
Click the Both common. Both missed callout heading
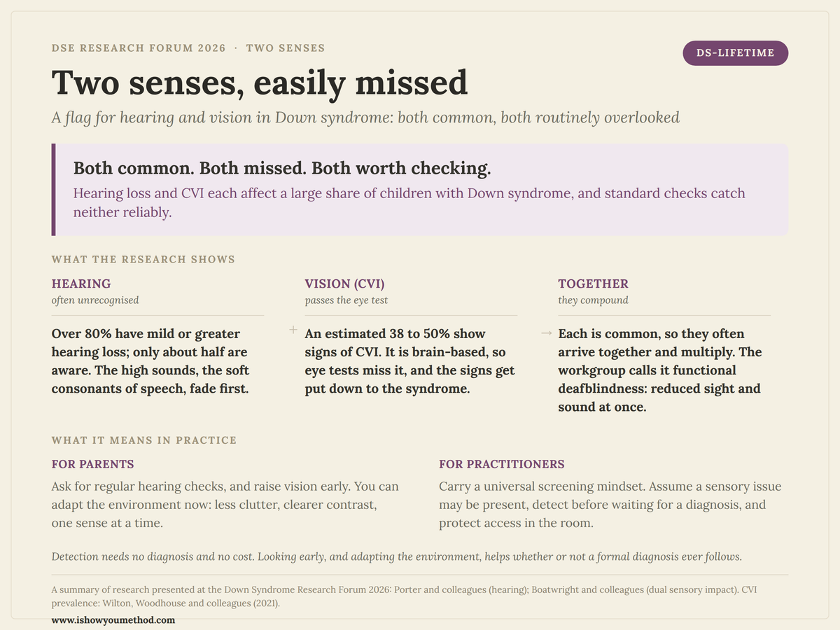pyautogui.click(x=282, y=169)
